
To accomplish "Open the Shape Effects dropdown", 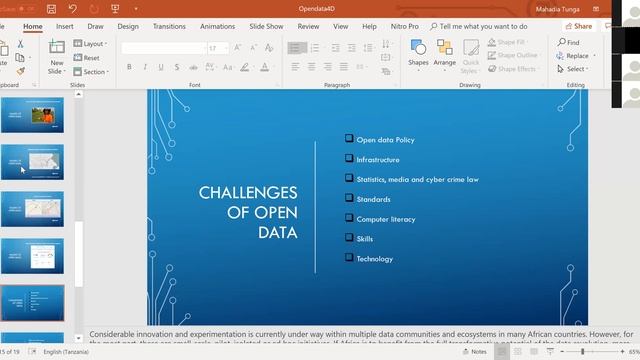I will (513, 69).
